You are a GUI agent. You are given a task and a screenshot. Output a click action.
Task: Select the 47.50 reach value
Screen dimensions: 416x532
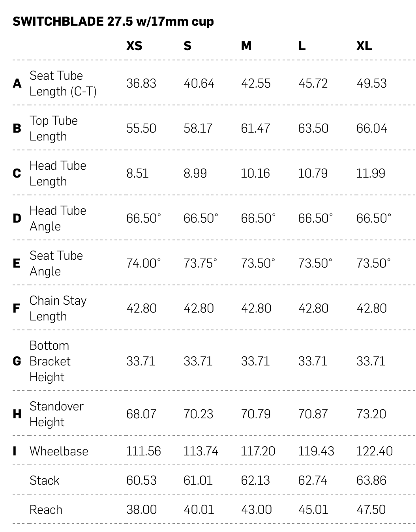point(371,510)
